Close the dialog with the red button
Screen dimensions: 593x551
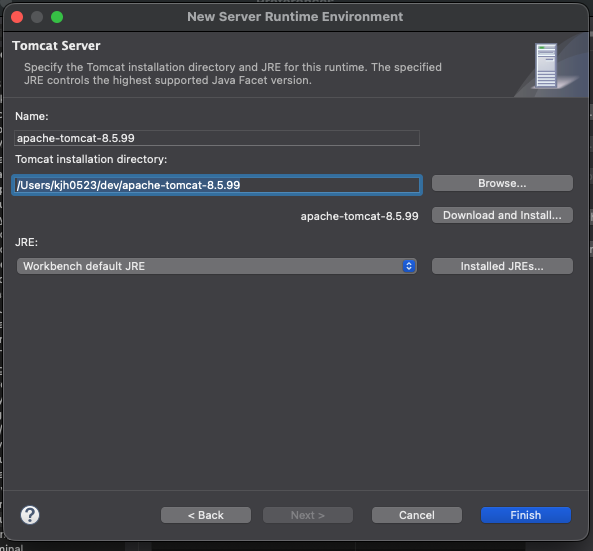(x=17, y=17)
